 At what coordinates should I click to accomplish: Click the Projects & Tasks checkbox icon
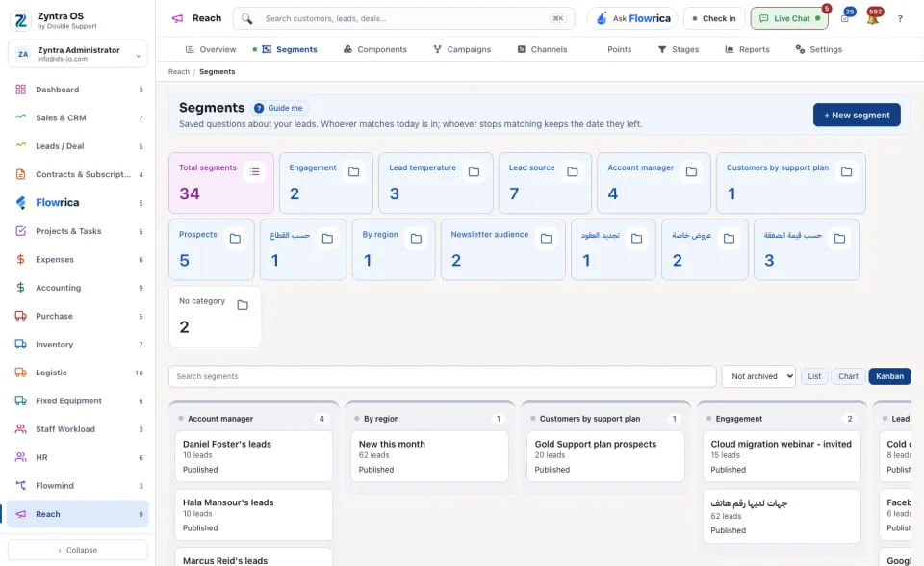pos(20,231)
